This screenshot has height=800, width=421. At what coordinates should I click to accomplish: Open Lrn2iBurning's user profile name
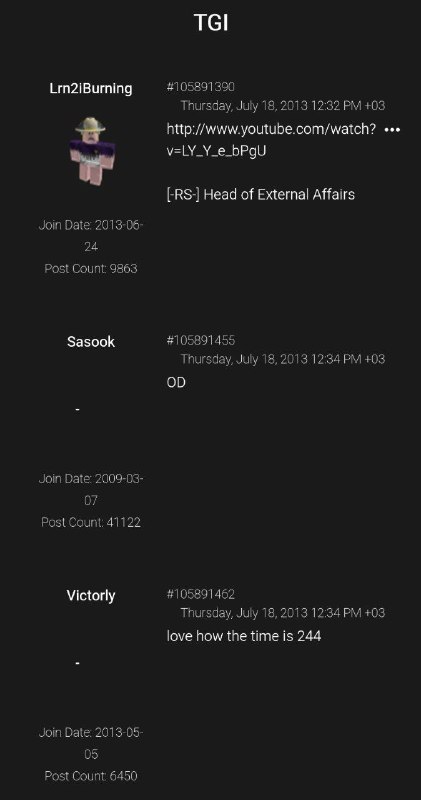[x=91, y=88]
